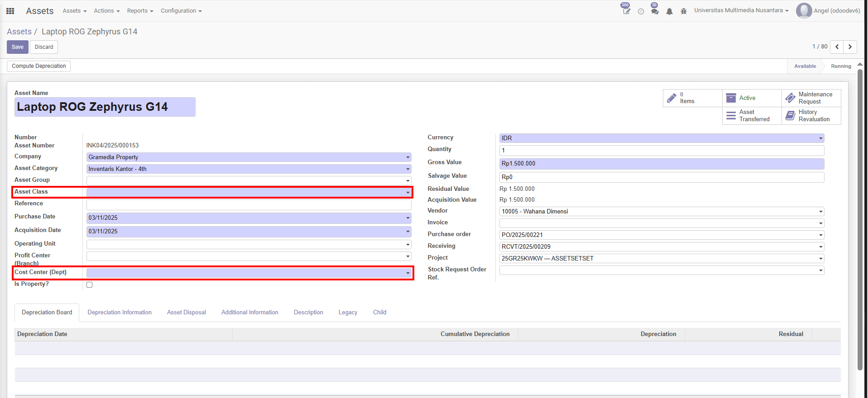868x398 pixels.
Task: Toggle the Is Property? checkbox
Action: coord(90,284)
